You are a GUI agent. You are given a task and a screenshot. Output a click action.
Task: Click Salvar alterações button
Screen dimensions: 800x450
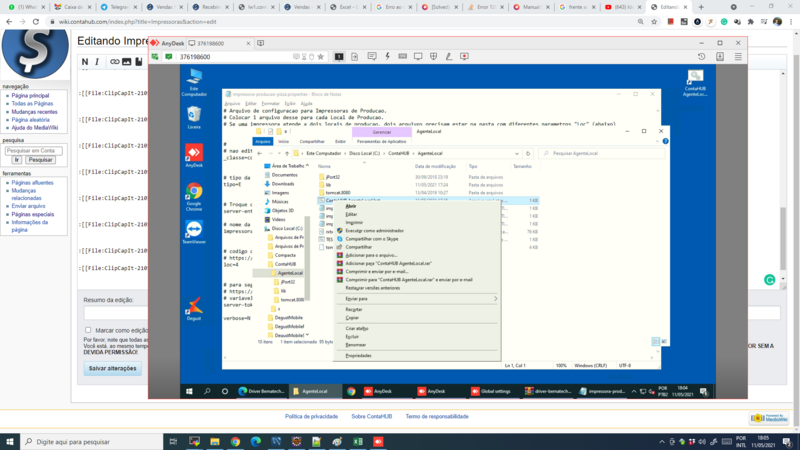112,368
